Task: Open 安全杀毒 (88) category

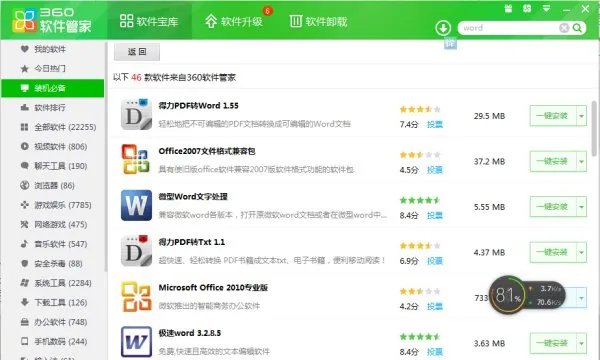Action: tap(53, 264)
